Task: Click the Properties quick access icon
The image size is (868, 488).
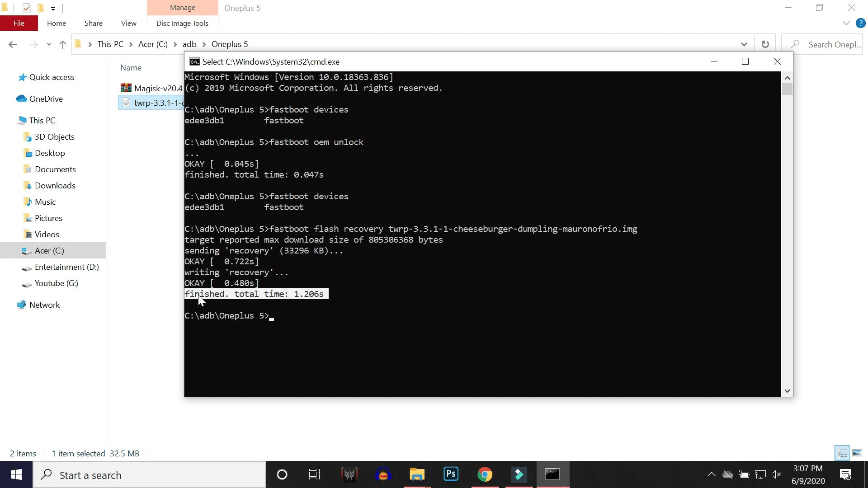Action: pos(27,8)
